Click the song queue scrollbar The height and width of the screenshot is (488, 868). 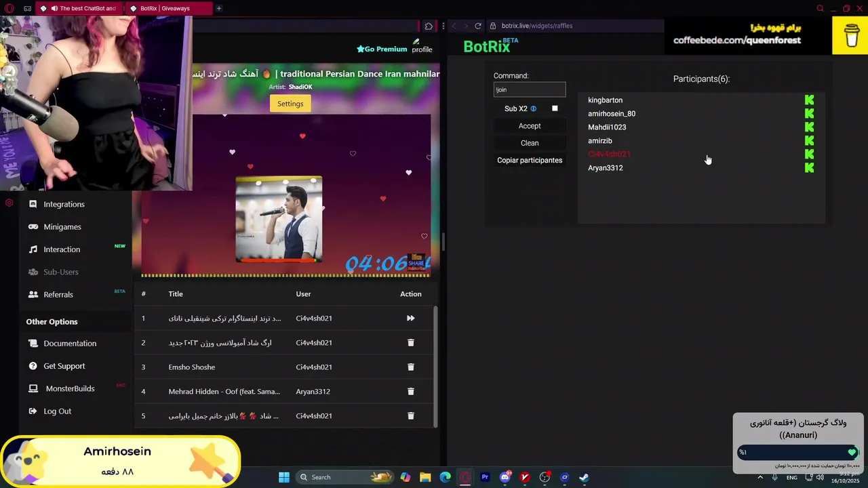point(435,366)
